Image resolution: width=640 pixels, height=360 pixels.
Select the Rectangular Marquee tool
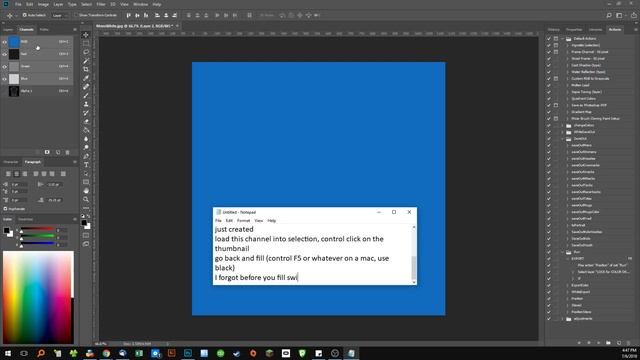coord(86,43)
